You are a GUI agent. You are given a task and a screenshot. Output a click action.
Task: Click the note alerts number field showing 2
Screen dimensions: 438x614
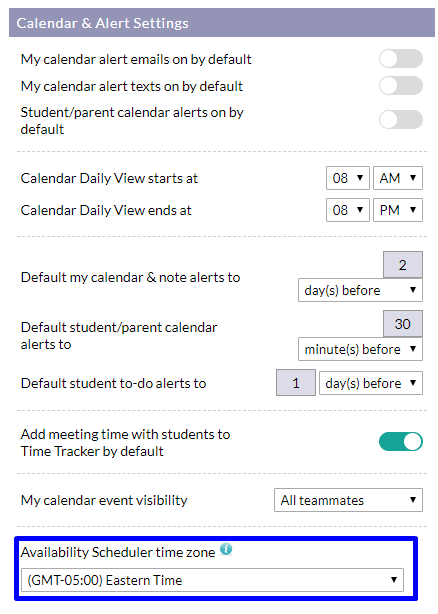coord(403,265)
